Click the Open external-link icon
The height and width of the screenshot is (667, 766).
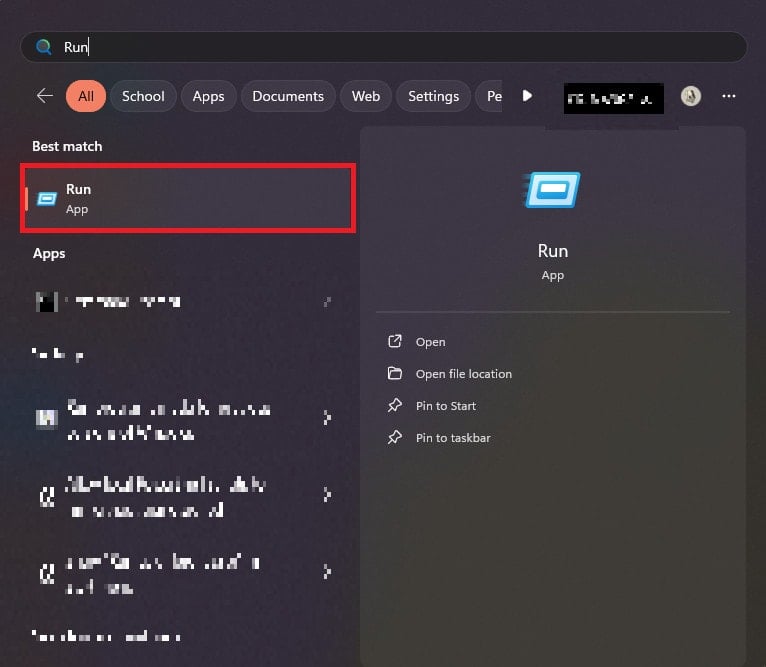click(x=395, y=341)
